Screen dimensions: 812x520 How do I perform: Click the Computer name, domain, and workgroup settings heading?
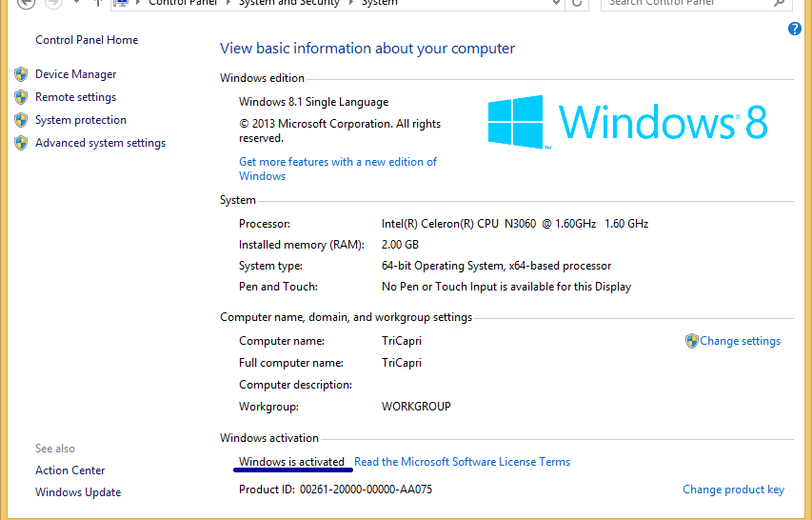click(346, 317)
